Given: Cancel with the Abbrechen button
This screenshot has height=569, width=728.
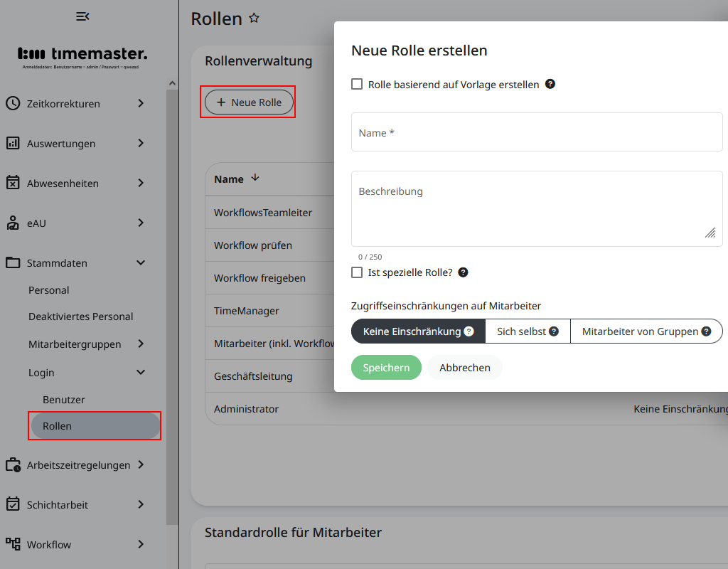Looking at the screenshot, I should click(464, 367).
